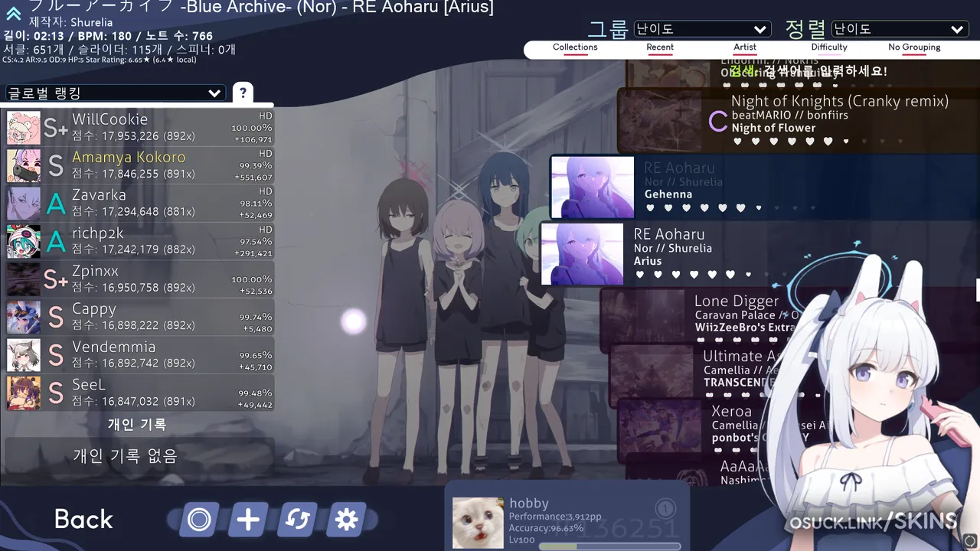980x551 pixels.
Task: Open mods menu with plus icon
Action: click(248, 520)
